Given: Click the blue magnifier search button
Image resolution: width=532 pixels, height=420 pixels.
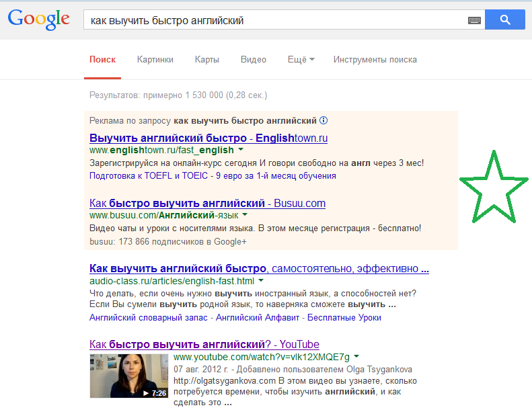Looking at the screenshot, I should tap(505, 19).
